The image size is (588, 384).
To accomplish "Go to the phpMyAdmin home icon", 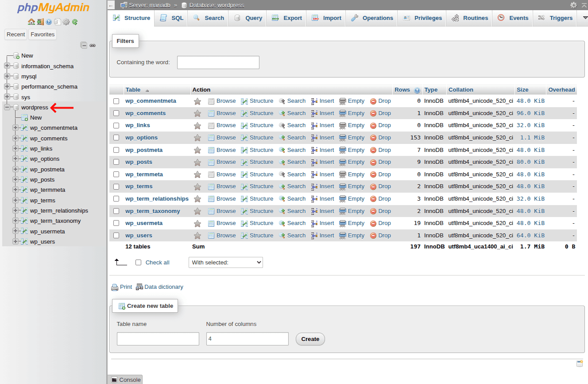I will coord(31,22).
